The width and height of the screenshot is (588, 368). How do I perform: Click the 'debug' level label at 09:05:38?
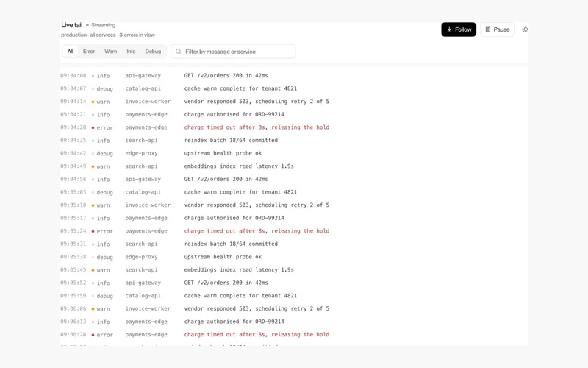click(x=104, y=257)
